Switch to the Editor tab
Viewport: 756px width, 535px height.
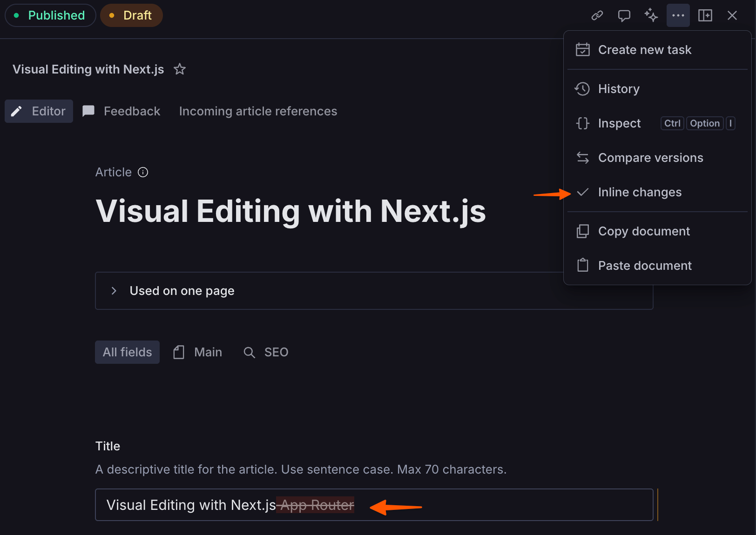pos(39,111)
